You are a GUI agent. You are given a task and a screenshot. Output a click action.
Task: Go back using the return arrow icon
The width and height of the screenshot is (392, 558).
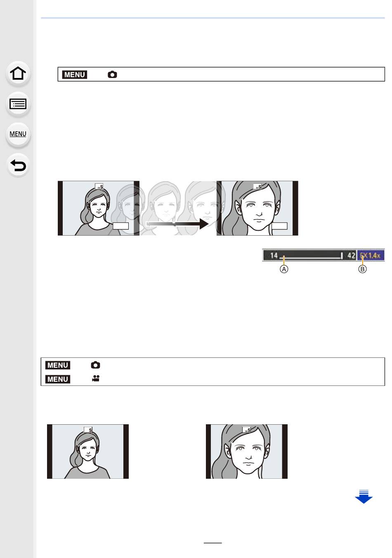click(x=18, y=165)
